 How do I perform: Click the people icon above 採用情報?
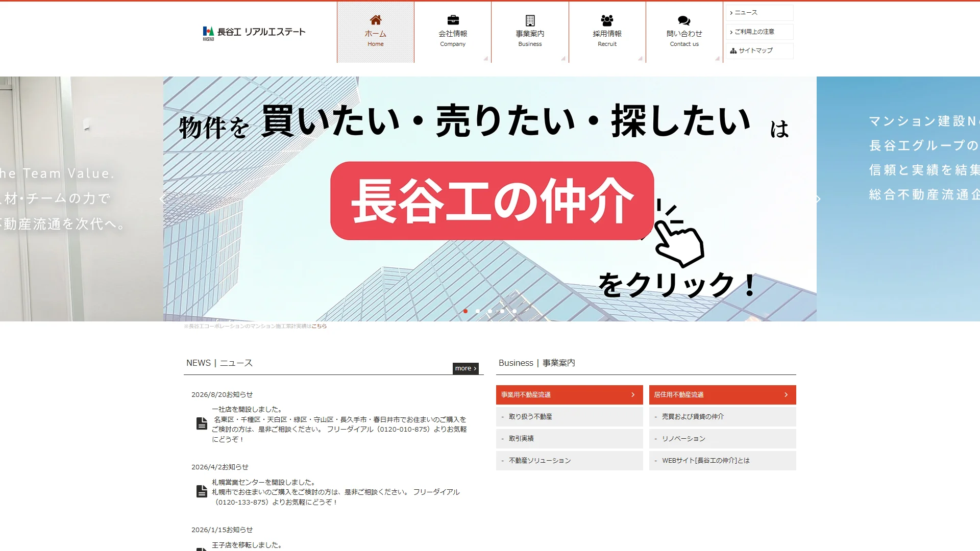pyautogui.click(x=607, y=20)
